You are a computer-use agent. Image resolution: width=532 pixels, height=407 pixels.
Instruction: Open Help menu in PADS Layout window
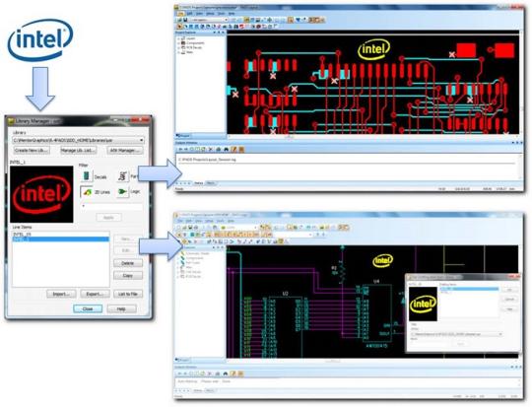232,14
